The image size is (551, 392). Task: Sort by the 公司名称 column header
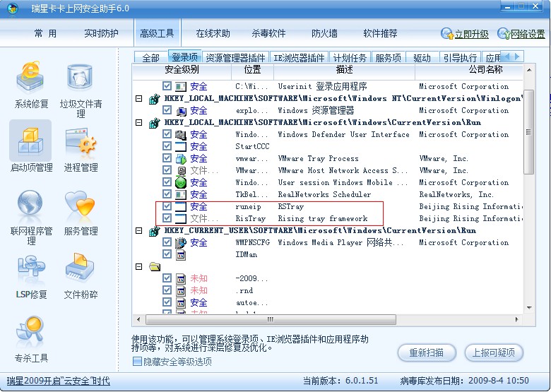pos(485,69)
